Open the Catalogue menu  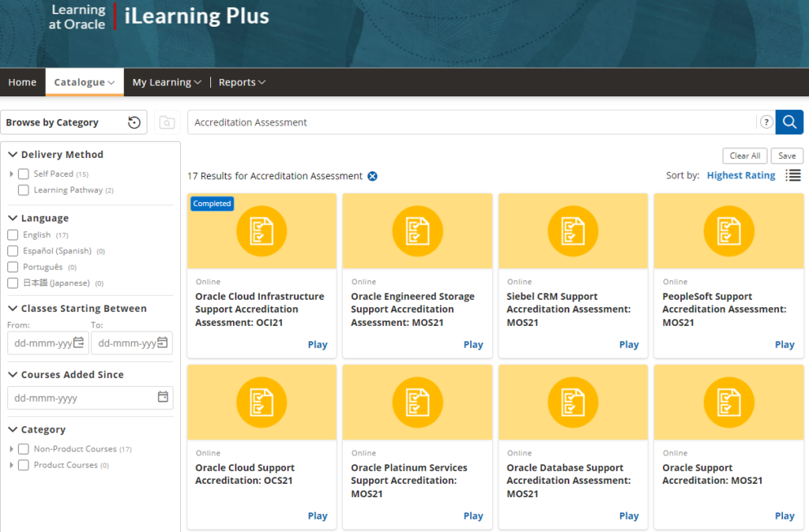[85, 82]
